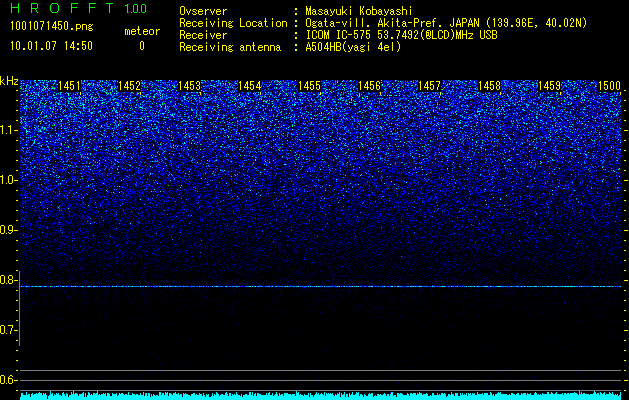This screenshot has width=629, height=400.
Task: Click the 0.9 kHz axis label
Action: (9, 230)
